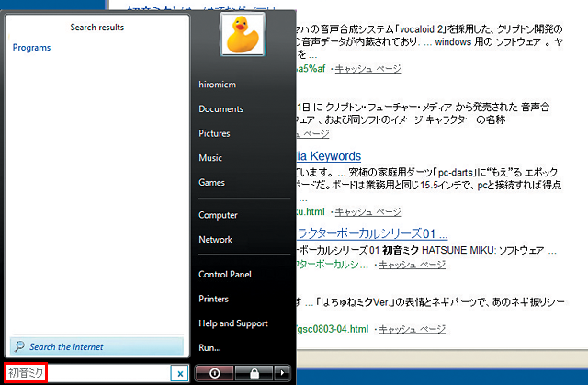Open Documents from the Start menu
The height and width of the screenshot is (385, 588).
coord(220,109)
